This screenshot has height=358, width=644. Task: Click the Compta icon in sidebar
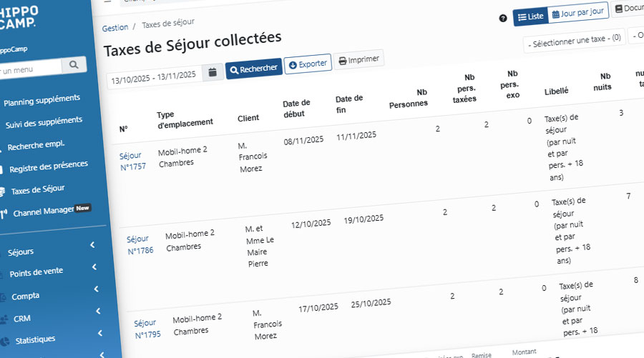(x=3, y=297)
